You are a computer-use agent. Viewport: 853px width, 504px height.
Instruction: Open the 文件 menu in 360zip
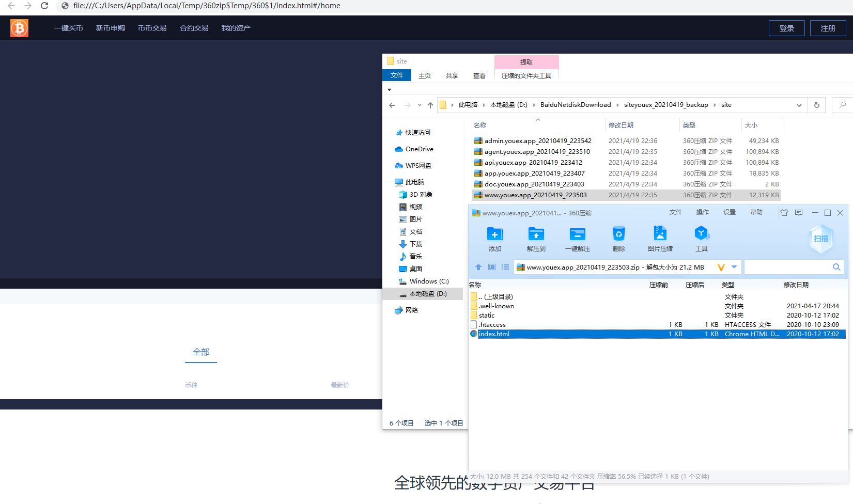tap(676, 212)
